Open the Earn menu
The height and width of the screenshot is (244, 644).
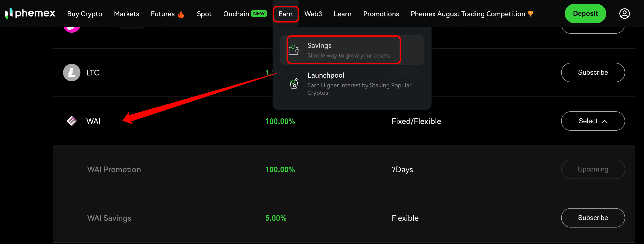click(x=285, y=14)
